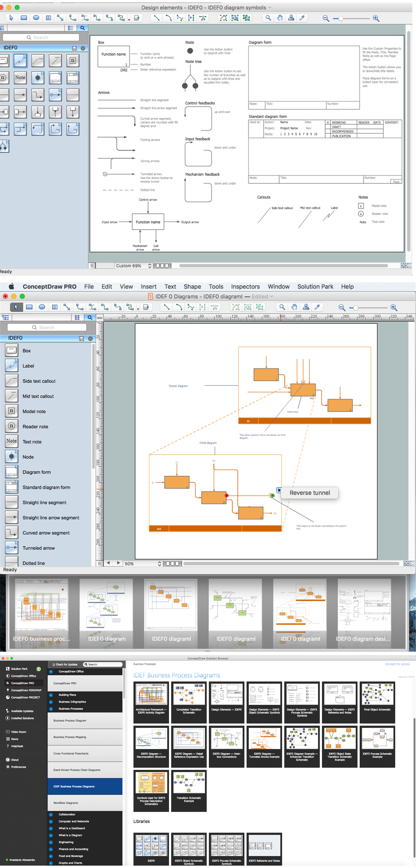Toggle list view in the top window library panel
Image resolution: width=416 pixels, height=868 pixels.
[x=70, y=28]
